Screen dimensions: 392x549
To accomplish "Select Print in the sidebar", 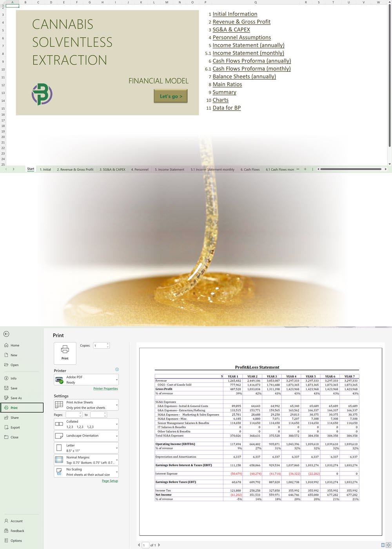I will 22,408.
